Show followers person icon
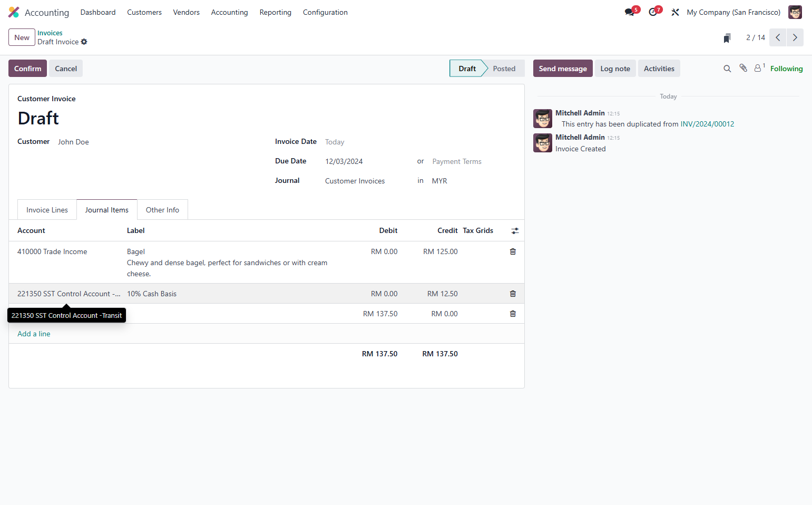This screenshot has width=812, height=505. [x=759, y=68]
